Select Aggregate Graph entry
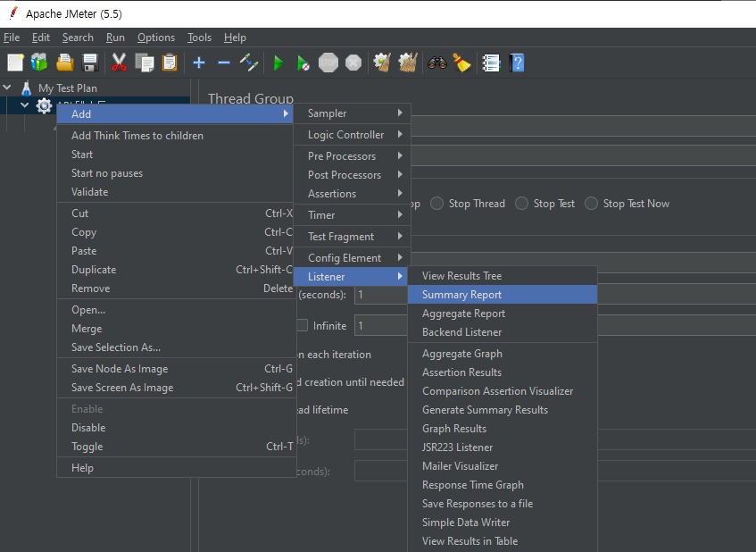 tap(503, 353)
